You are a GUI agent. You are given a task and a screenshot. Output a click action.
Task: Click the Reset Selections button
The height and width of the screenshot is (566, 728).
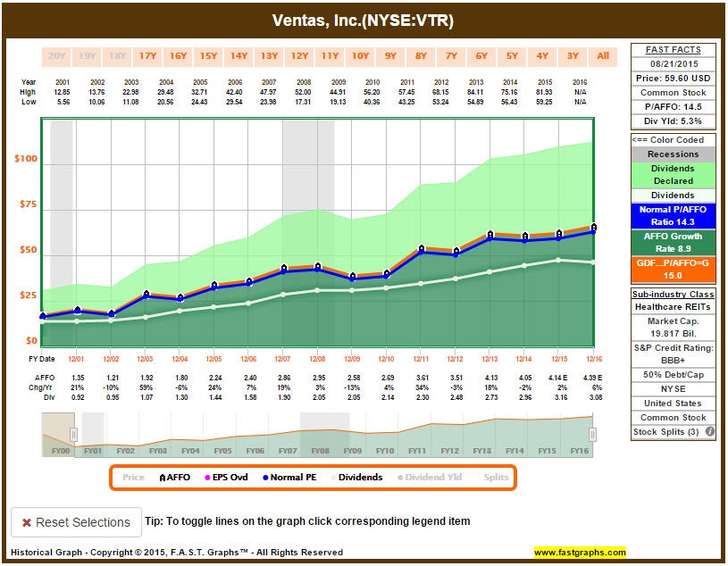tap(76, 522)
